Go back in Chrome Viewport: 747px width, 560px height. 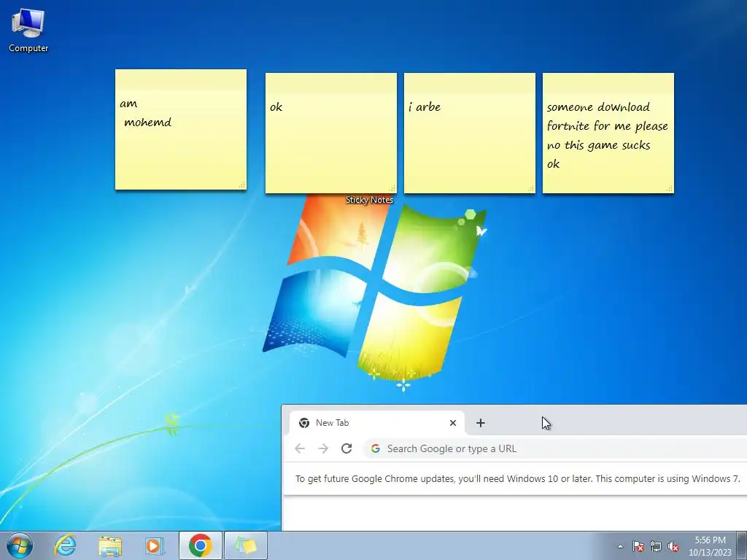pyautogui.click(x=300, y=448)
